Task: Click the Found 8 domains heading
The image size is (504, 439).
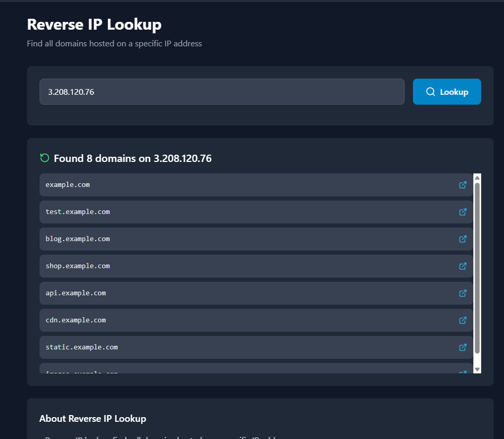Action: click(x=132, y=158)
